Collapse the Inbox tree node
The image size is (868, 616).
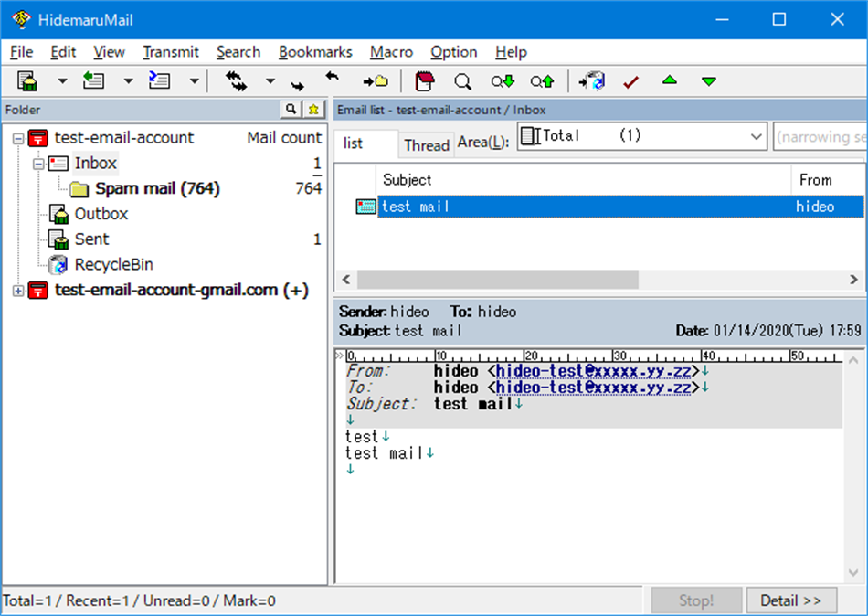(38, 164)
